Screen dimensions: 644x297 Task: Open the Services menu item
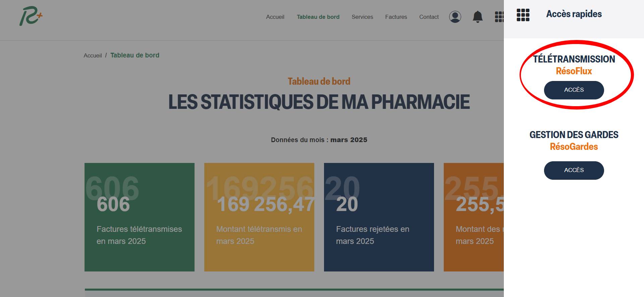362,17
